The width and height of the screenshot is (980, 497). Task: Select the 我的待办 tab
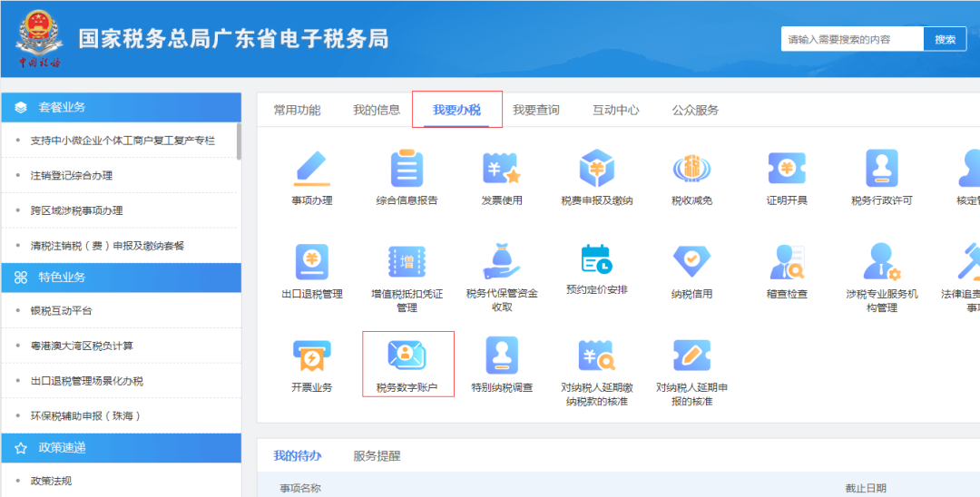point(297,456)
